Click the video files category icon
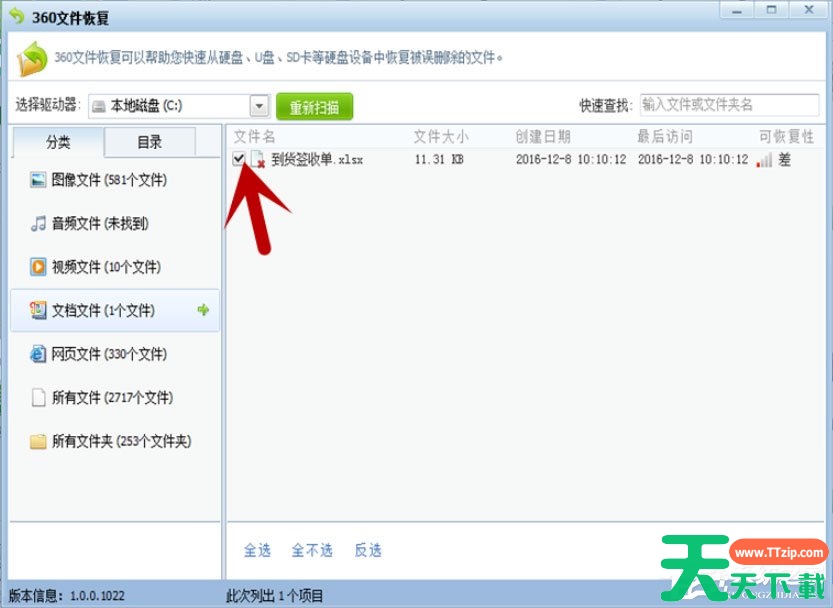This screenshot has width=833, height=608. (38, 267)
